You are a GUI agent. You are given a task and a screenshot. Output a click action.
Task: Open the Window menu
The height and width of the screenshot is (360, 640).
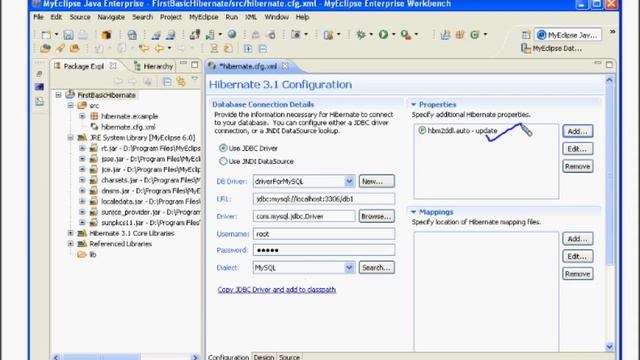pyautogui.click(x=276, y=17)
